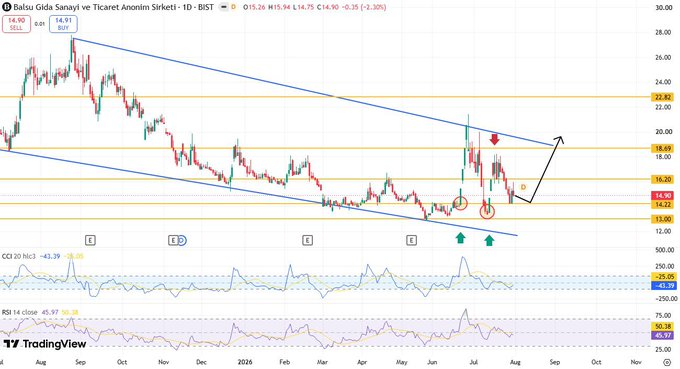680x369 pixels.
Task: Click the Balsu Gida symbol logo icon
Action: 7,7
